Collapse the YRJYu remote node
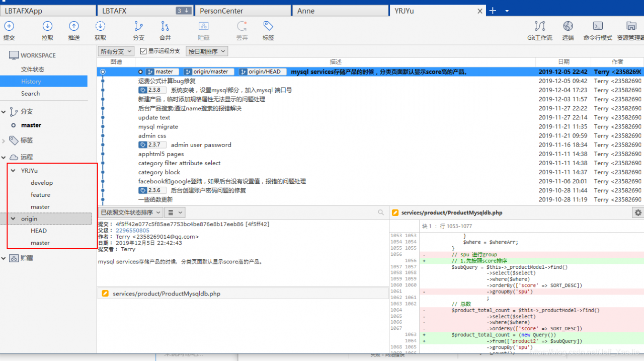 (x=14, y=171)
